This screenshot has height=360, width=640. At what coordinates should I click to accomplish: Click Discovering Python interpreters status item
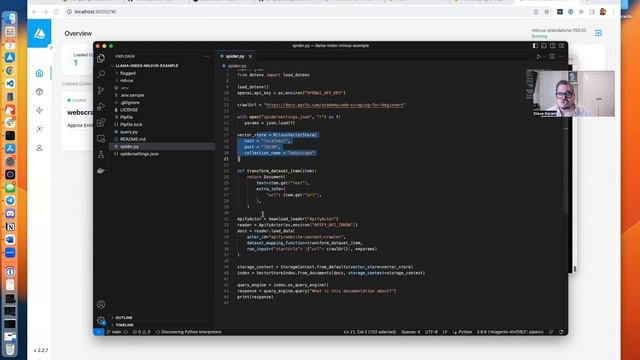coord(189,332)
